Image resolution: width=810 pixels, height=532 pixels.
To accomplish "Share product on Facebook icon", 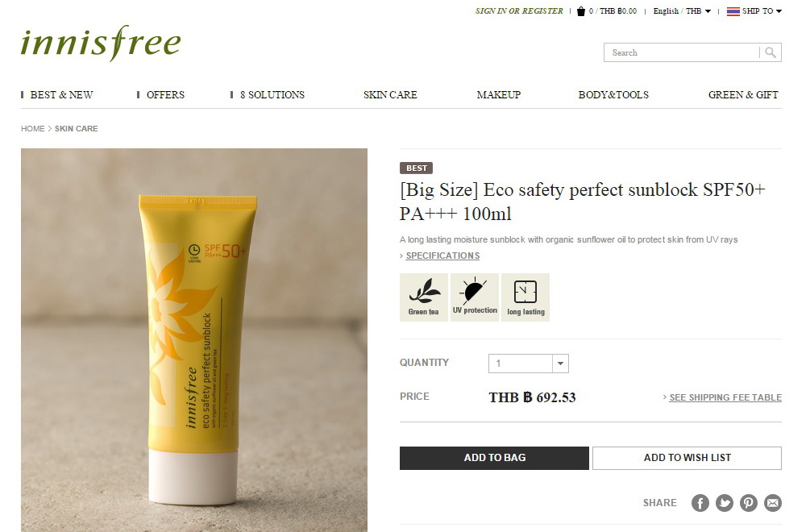I will point(700,502).
